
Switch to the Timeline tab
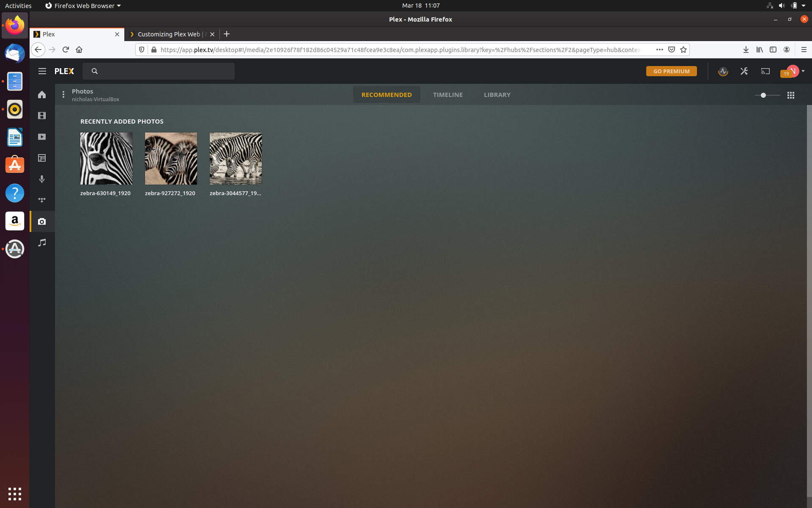pyautogui.click(x=447, y=95)
